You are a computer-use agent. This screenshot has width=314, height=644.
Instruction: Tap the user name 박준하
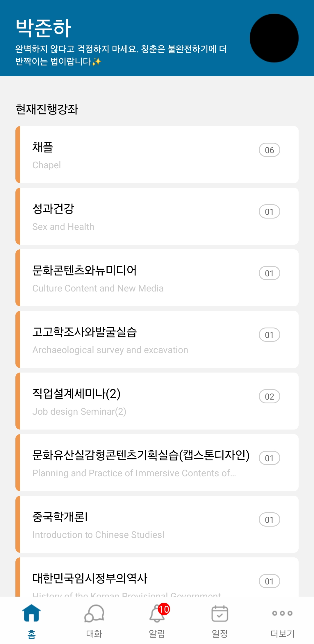pos(43,28)
